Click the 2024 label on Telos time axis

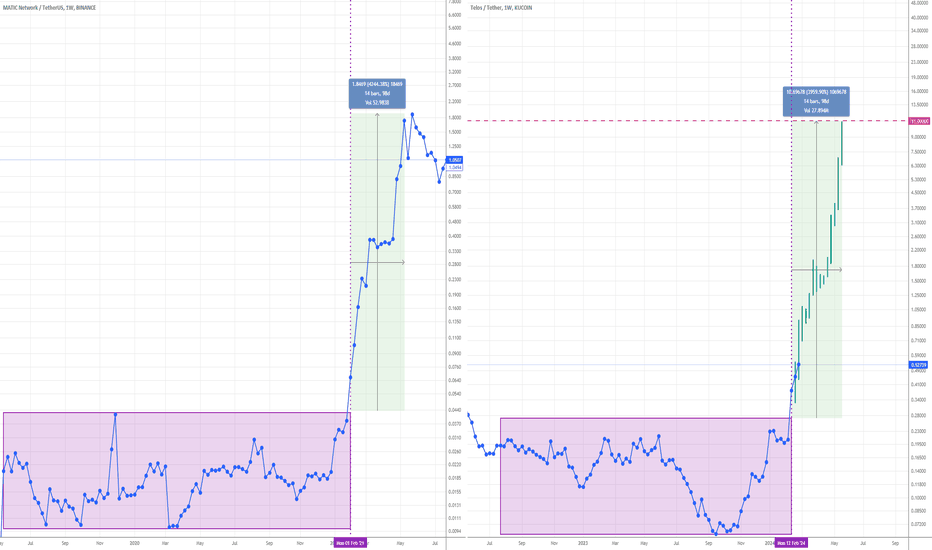pyautogui.click(x=769, y=543)
